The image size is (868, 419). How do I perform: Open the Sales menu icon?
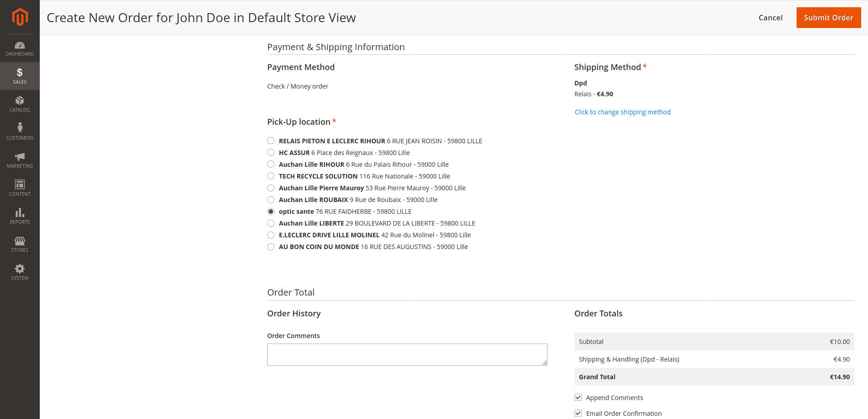20,72
